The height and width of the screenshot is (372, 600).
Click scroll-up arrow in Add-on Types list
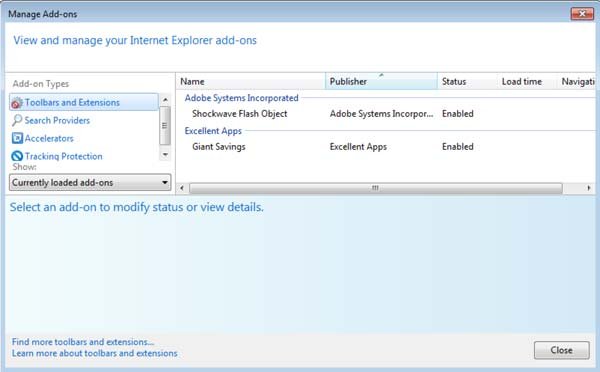pos(165,100)
